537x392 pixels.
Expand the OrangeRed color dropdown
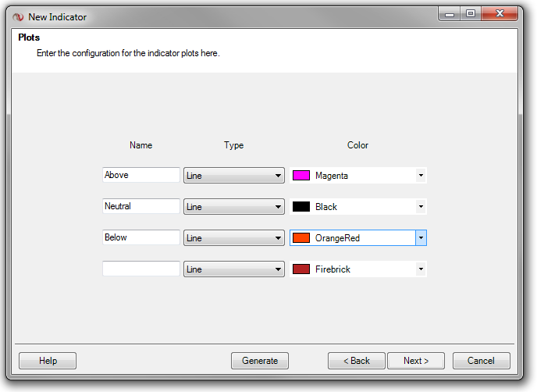[x=421, y=238]
